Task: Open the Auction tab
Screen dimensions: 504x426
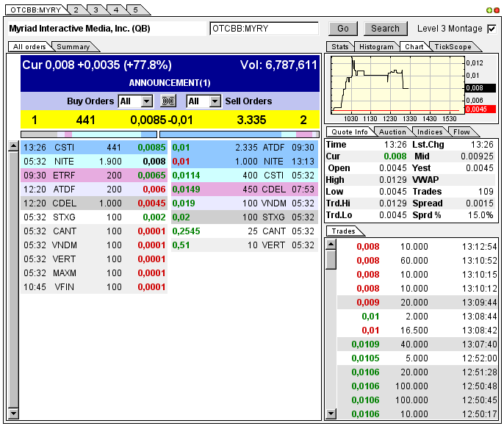Action: tap(392, 131)
